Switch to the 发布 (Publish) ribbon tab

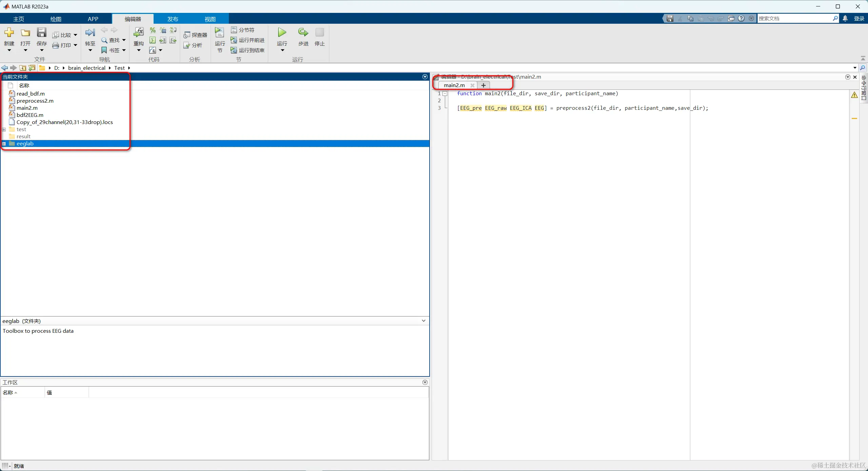click(x=173, y=19)
